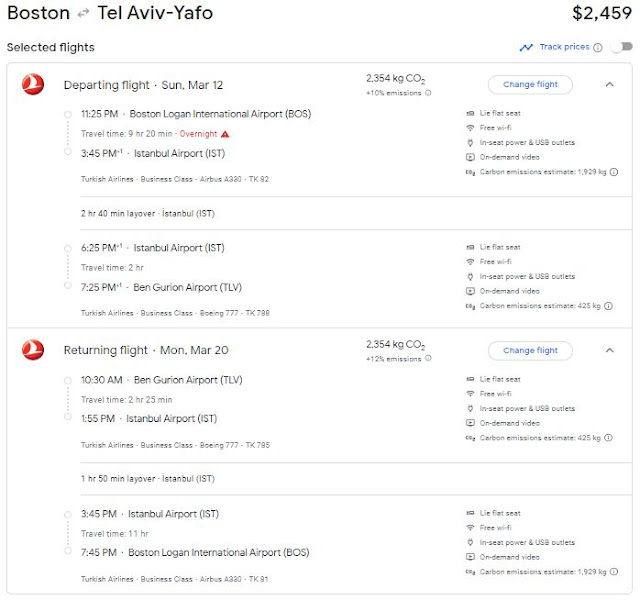Image resolution: width=640 pixels, height=600 pixels.
Task: Click the Selected flights heading
Action: [51, 47]
